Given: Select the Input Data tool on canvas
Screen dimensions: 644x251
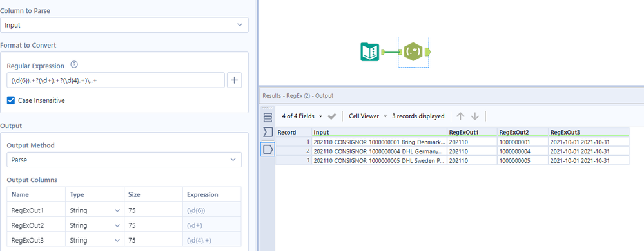Looking at the screenshot, I should click(369, 51).
